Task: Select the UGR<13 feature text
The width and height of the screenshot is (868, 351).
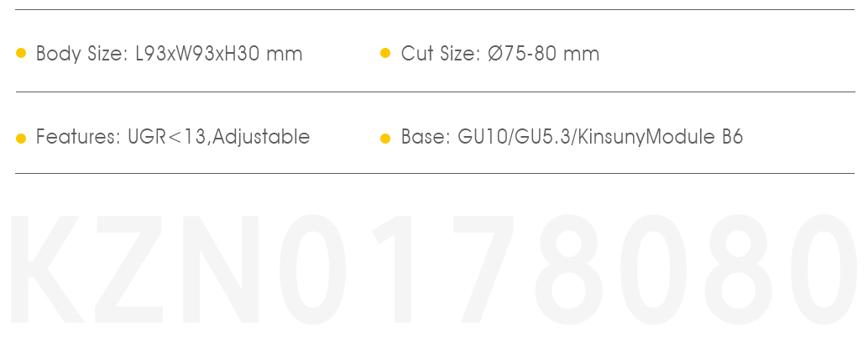Action: 167,137
